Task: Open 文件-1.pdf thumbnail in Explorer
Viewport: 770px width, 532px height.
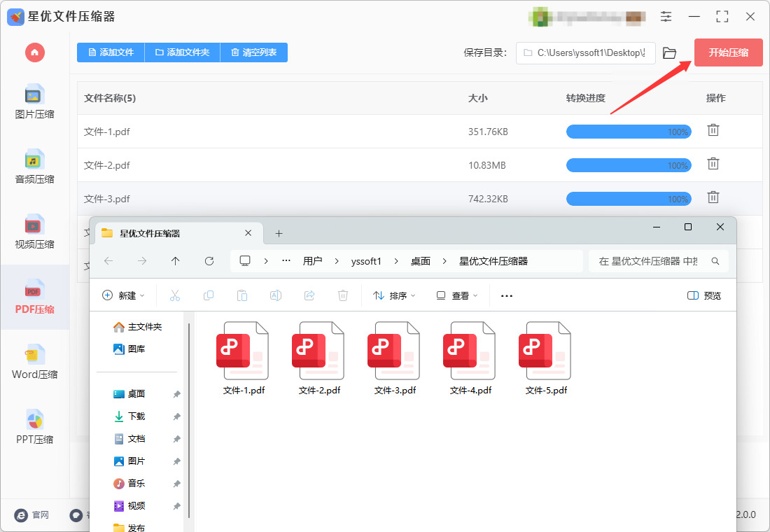Action: (244, 351)
